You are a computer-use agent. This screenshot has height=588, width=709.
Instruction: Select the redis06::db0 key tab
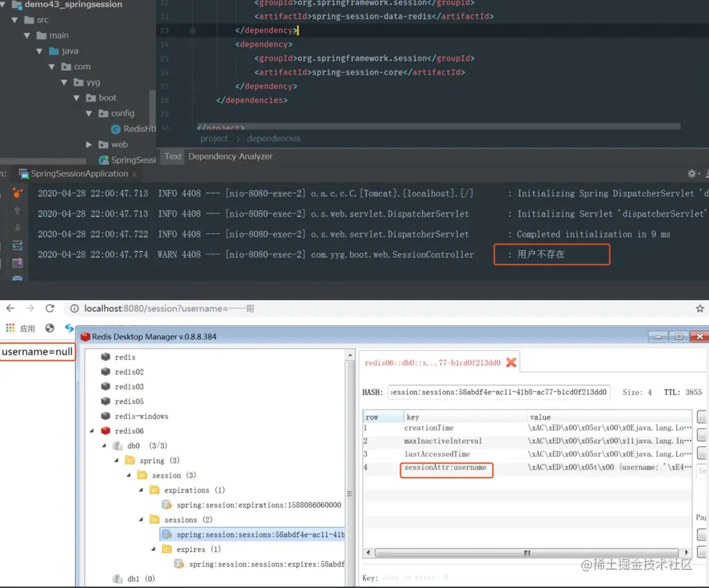point(433,363)
